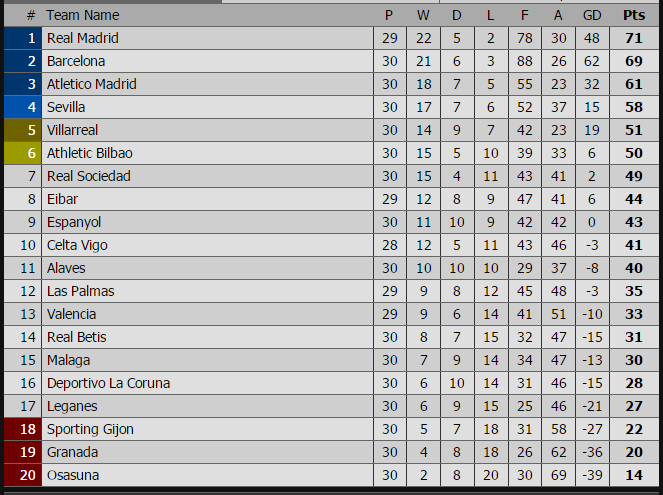
Task: Click the yellow position 6 cell
Action: pyautogui.click(x=22, y=153)
